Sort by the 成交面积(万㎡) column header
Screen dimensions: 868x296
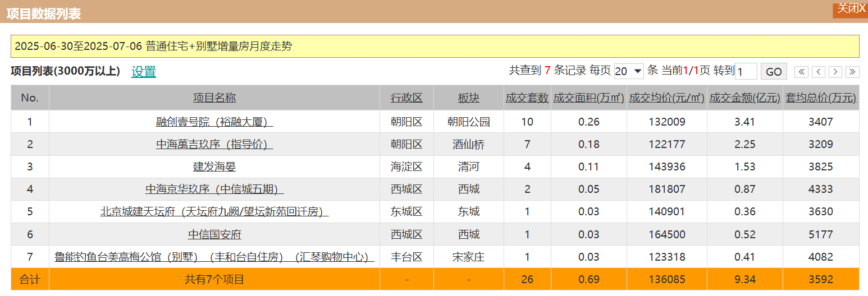point(589,98)
